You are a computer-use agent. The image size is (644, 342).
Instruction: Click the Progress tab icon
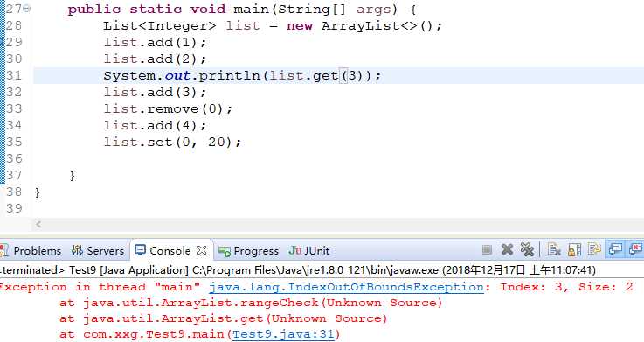[225, 251]
